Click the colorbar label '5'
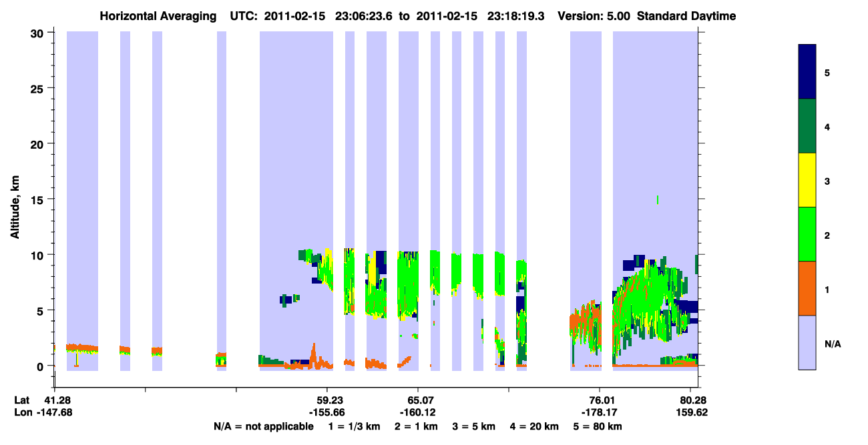The height and width of the screenshot is (445, 868). [x=827, y=72]
